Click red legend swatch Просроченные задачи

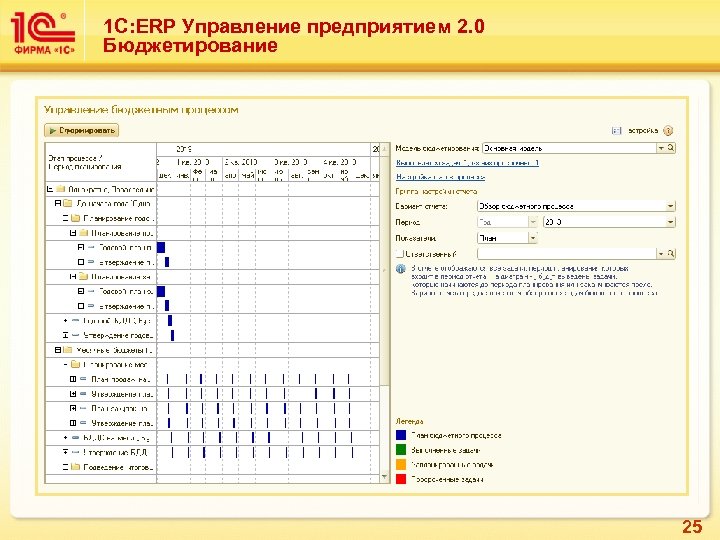401,479
